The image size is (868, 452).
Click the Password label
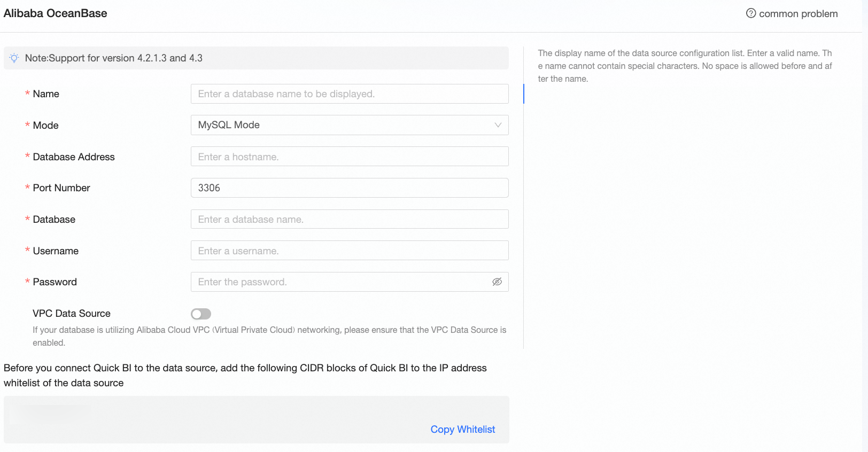[x=55, y=282]
